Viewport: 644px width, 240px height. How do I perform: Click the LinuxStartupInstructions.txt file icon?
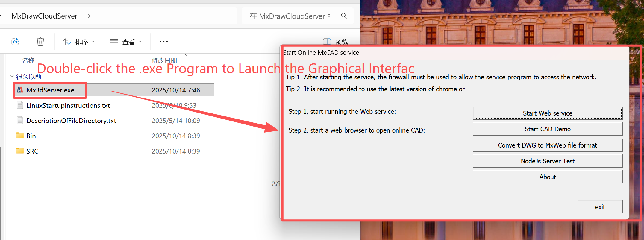pos(20,105)
